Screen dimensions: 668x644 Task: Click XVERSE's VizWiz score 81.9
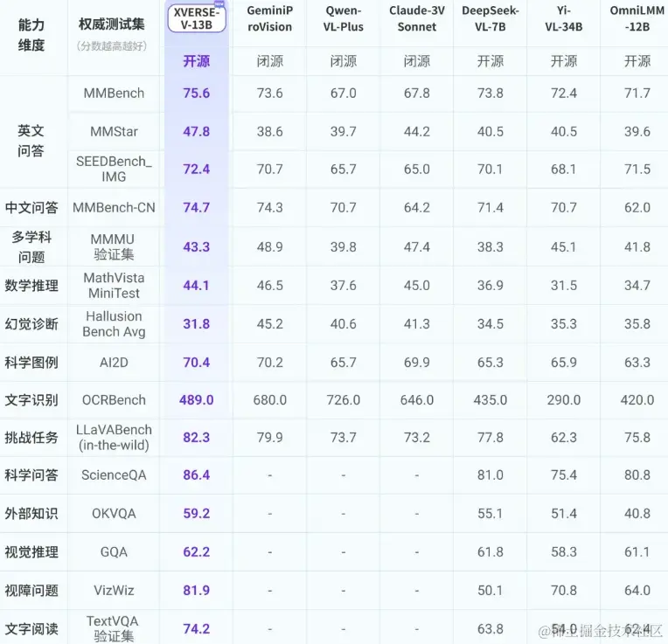tap(197, 591)
